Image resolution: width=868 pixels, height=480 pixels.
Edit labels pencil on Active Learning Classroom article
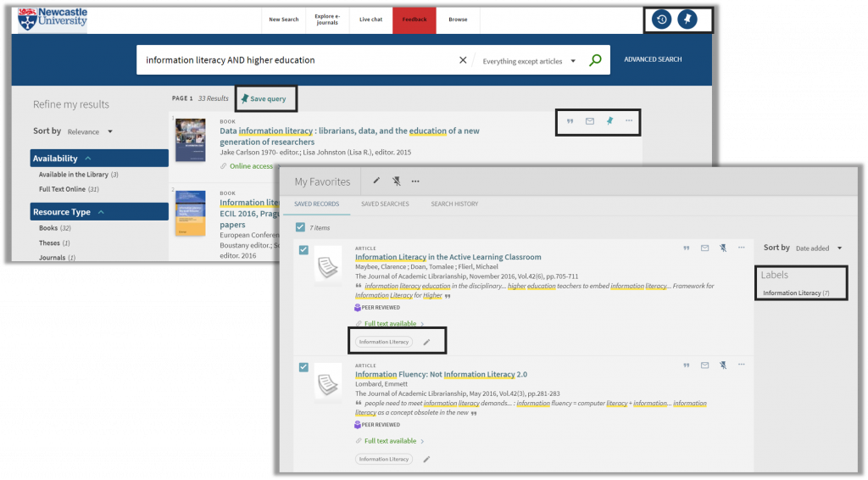point(426,342)
